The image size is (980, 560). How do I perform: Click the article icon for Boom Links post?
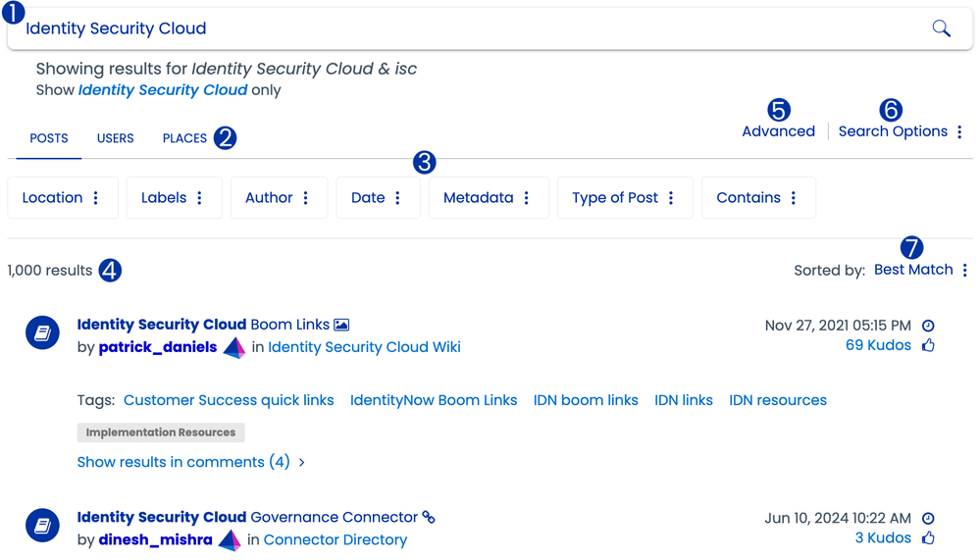(42, 333)
